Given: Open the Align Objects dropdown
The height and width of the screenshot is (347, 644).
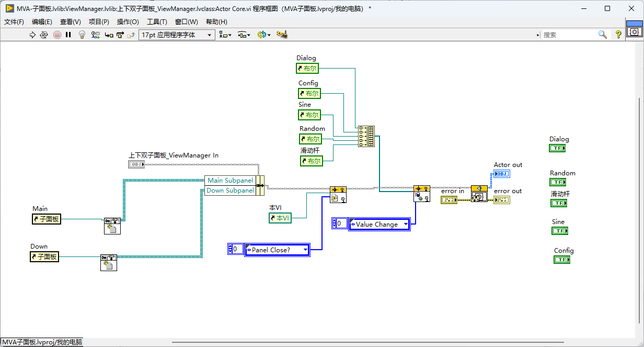Looking at the screenshot, I should [225, 35].
